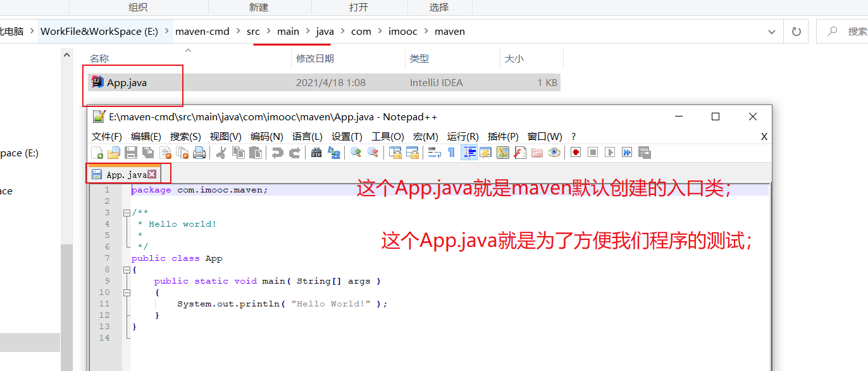The height and width of the screenshot is (371, 868).
Task: Click the Zoom In magnifier icon
Action: pyautogui.click(x=356, y=153)
